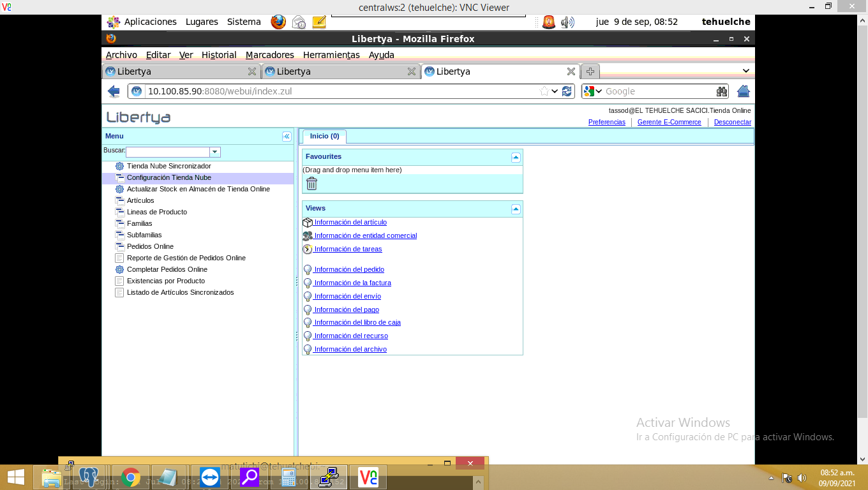Image resolution: width=868 pixels, height=490 pixels.
Task: Click the window icon next to Familias
Action: click(119, 223)
